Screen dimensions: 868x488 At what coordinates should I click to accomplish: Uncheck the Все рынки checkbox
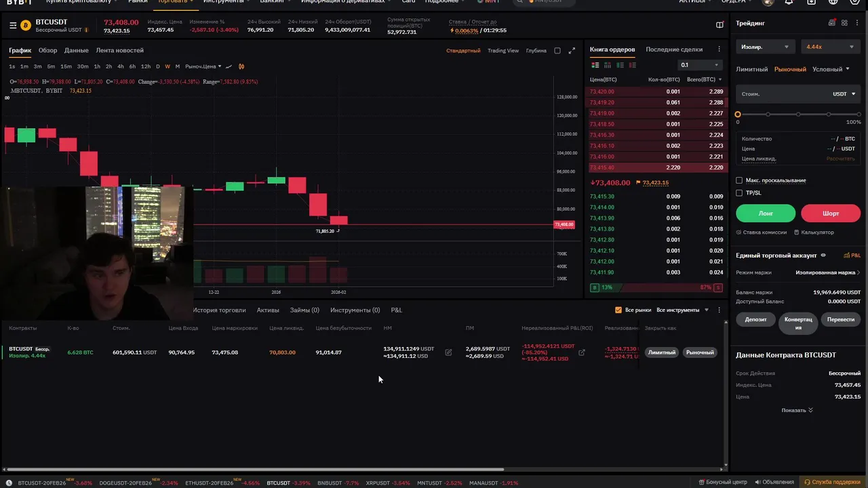pos(618,310)
